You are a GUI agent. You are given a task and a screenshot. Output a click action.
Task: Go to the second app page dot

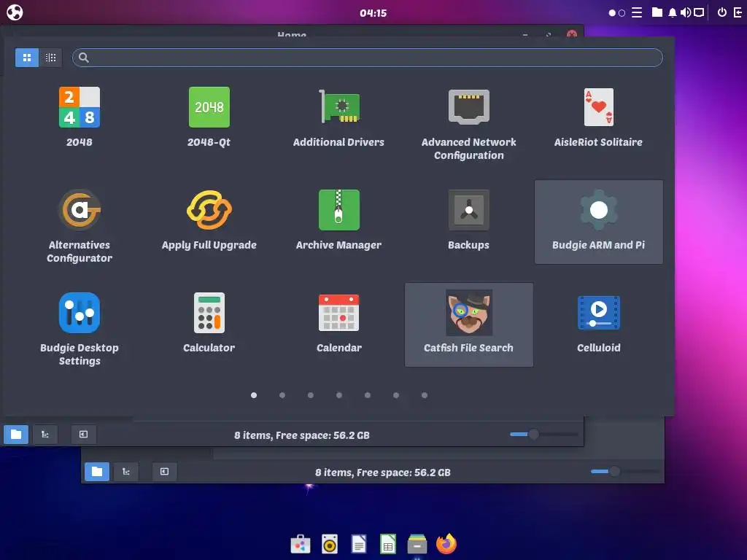click(282, 395)
